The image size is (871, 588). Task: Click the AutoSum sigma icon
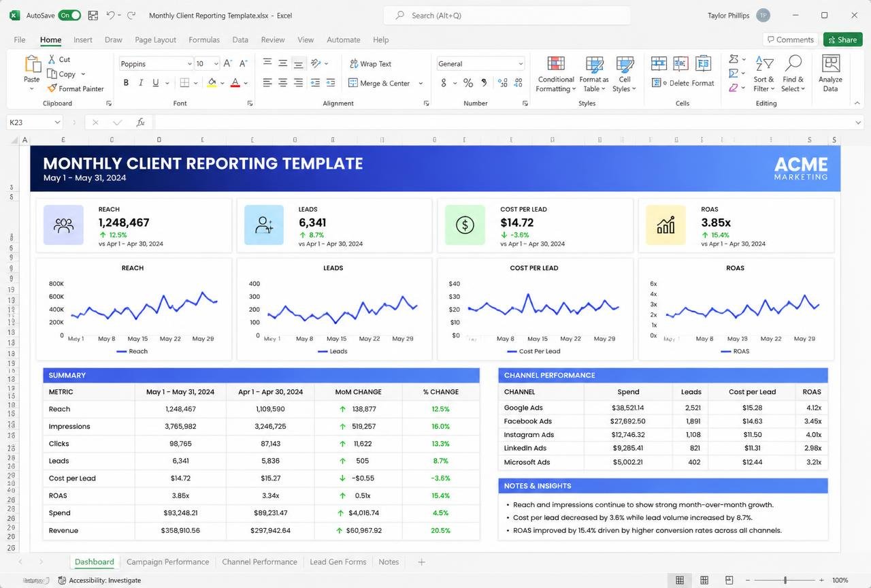point(734,59)
